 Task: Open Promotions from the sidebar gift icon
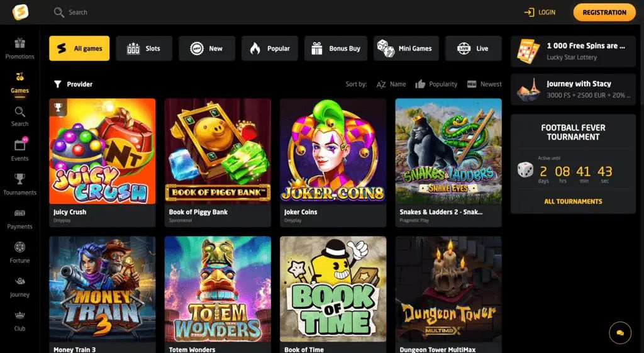[x=19, y=43]
